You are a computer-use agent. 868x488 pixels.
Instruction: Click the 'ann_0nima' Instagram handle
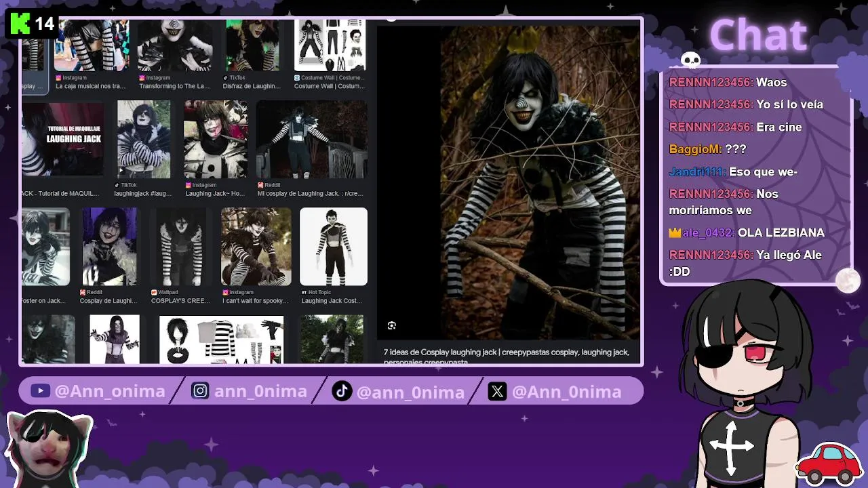(260, 392)
